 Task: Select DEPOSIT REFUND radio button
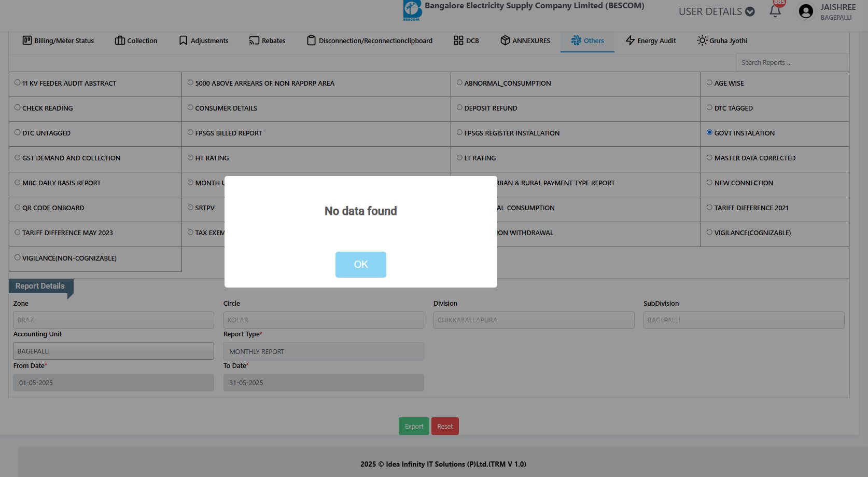(x=459, y=107)
